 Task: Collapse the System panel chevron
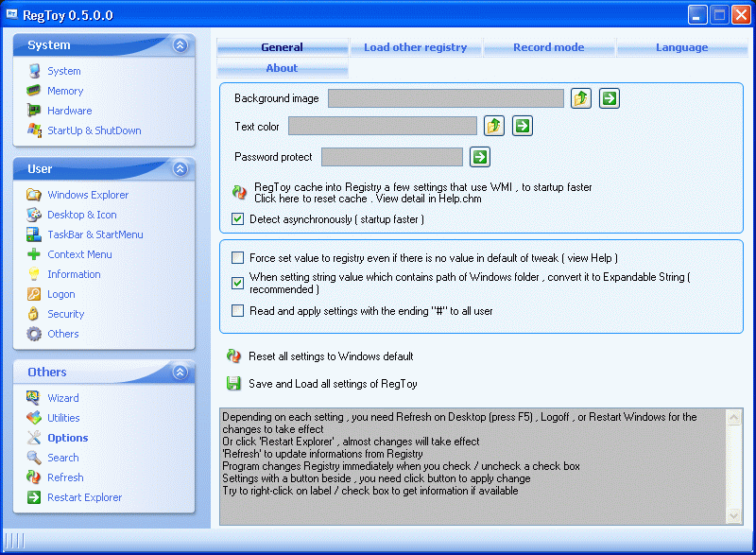click(180, 44)
